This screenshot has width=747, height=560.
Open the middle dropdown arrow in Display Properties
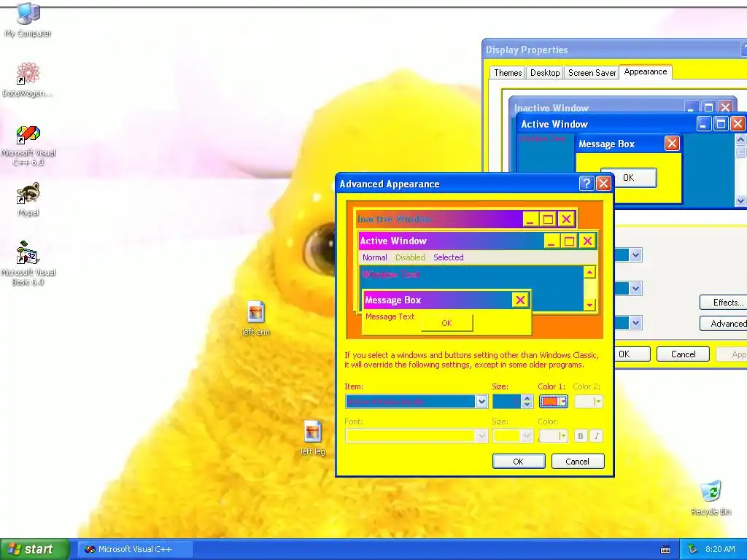(635, 289)
